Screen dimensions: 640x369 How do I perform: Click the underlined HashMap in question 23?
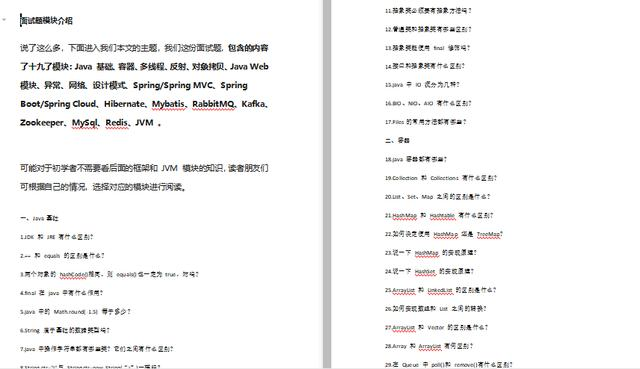pyautogui.click(x=427, y=253)
